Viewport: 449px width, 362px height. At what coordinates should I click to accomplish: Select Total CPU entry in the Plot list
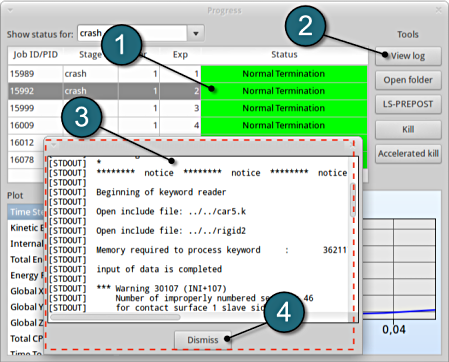click(26, 339)
